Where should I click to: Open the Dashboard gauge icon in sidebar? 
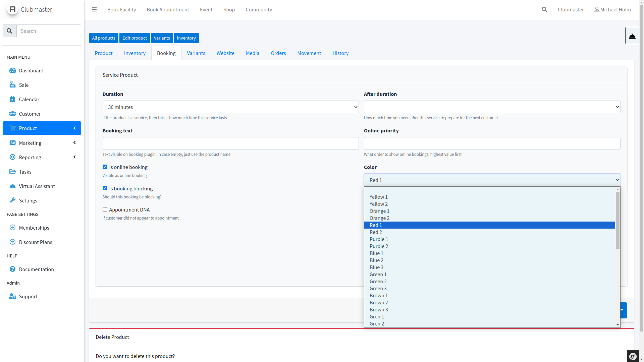pyautogui.click(x=12, y=70)
